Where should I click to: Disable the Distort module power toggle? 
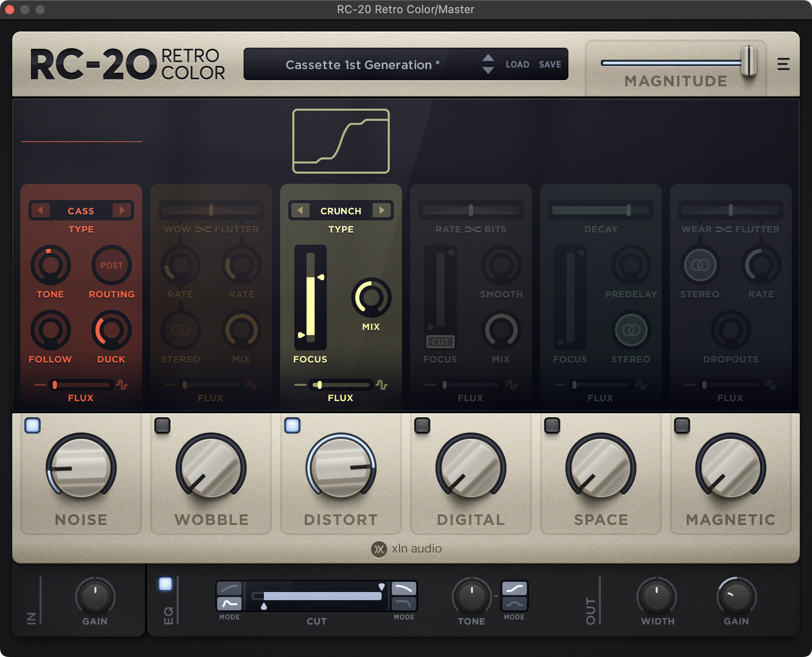[x=292, y=425]
